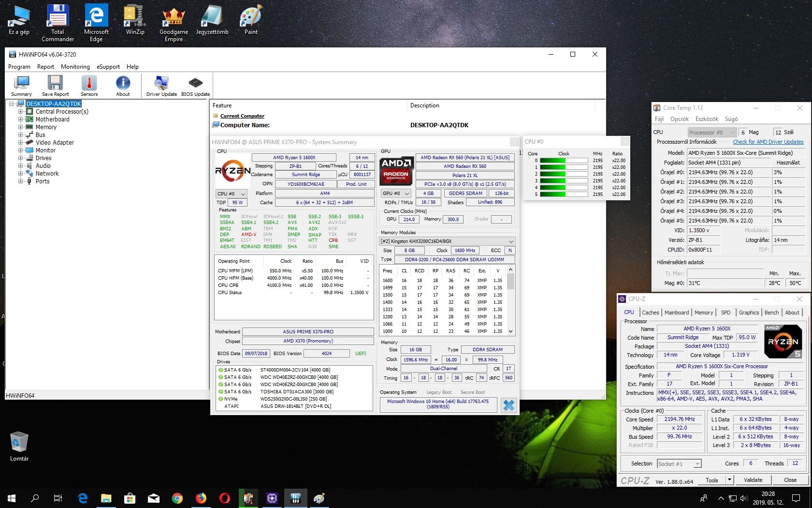Expand Video Adapter tree node
812x508 pixels.
pyautogui.click(x=21, y=142)
